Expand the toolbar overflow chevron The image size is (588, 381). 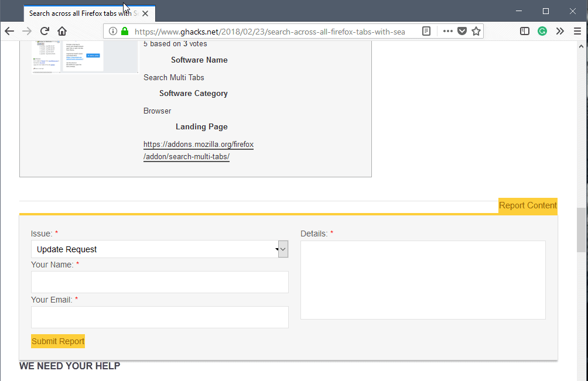560,32
